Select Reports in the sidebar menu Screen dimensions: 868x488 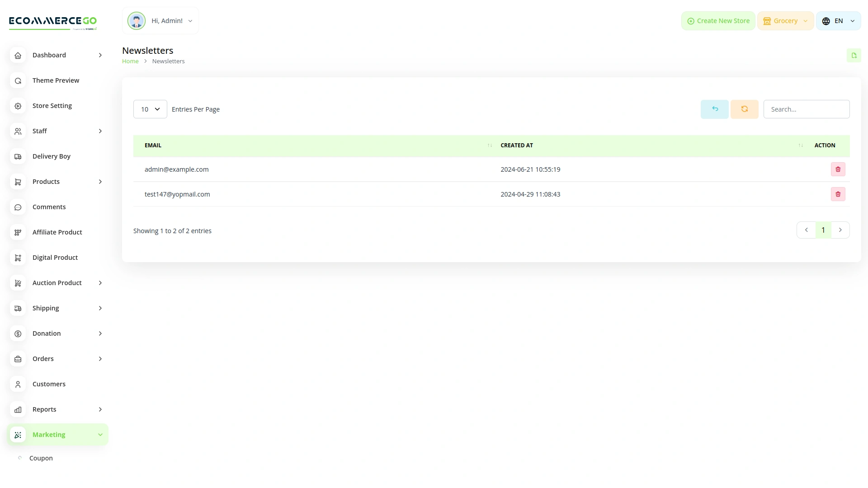[x=44, y=409]
